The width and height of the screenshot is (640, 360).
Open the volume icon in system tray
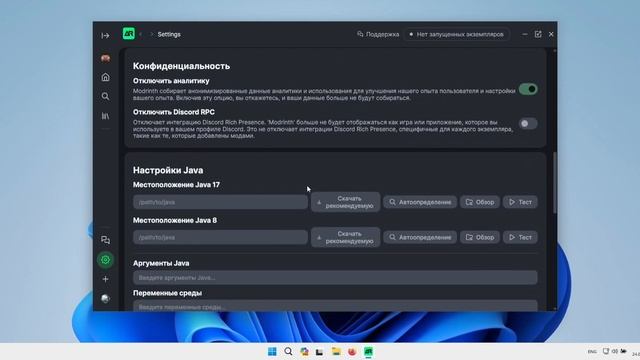coord(615,351)
